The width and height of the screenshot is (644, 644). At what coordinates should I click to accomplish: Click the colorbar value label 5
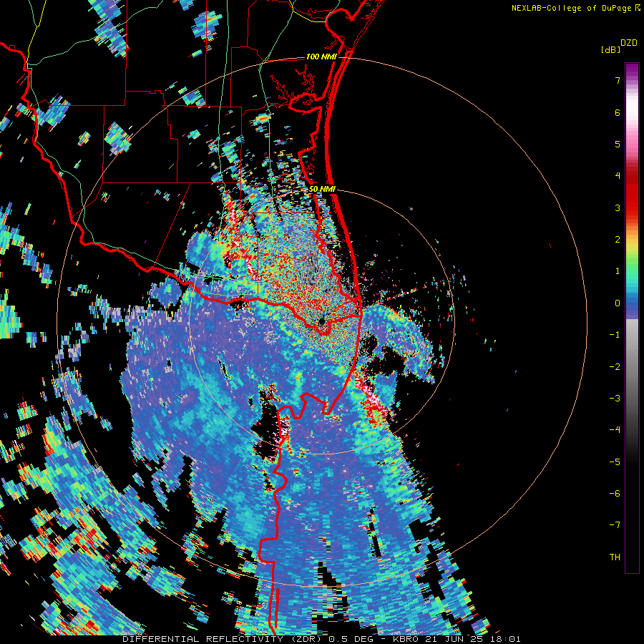pyautogui.click(x=618, y=144)
